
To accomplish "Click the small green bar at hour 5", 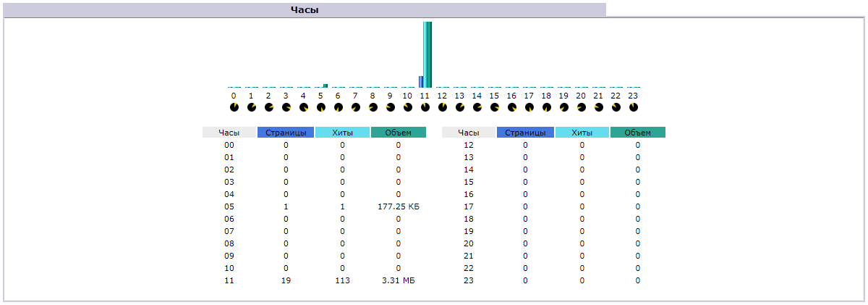I will click(x=325, y=85).
